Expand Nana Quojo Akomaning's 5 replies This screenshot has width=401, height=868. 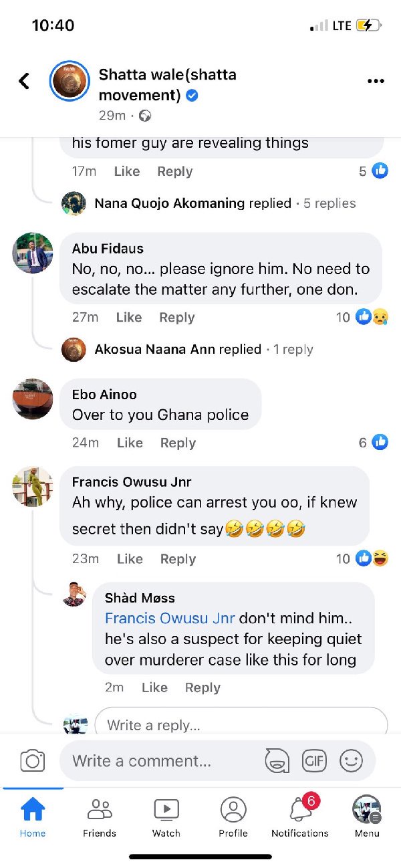[225, 203]
